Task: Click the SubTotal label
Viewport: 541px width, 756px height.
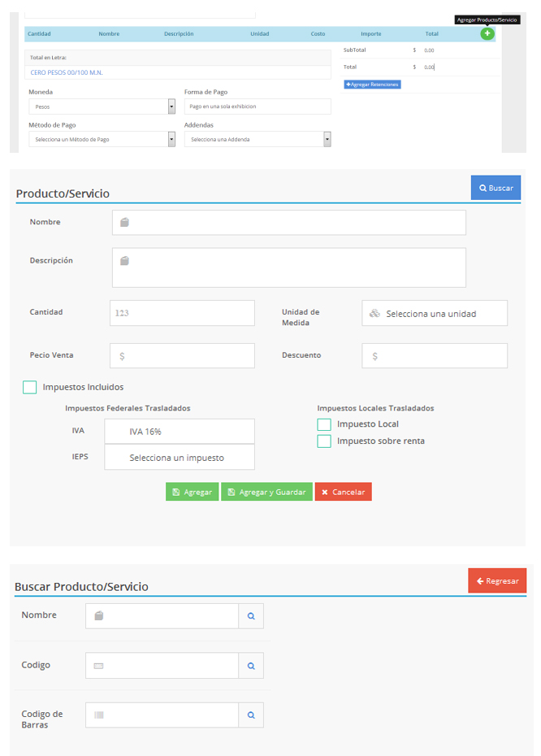Action: point(354,50)
